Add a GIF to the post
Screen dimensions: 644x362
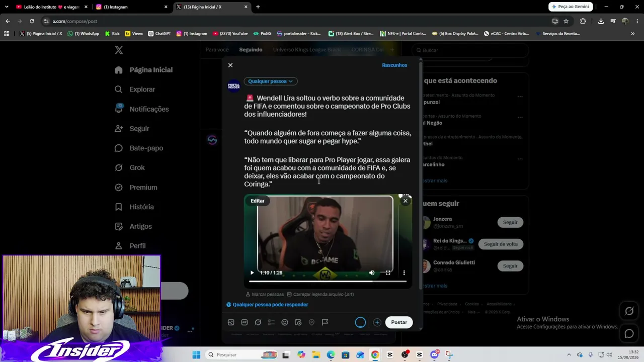coord(245,322)
